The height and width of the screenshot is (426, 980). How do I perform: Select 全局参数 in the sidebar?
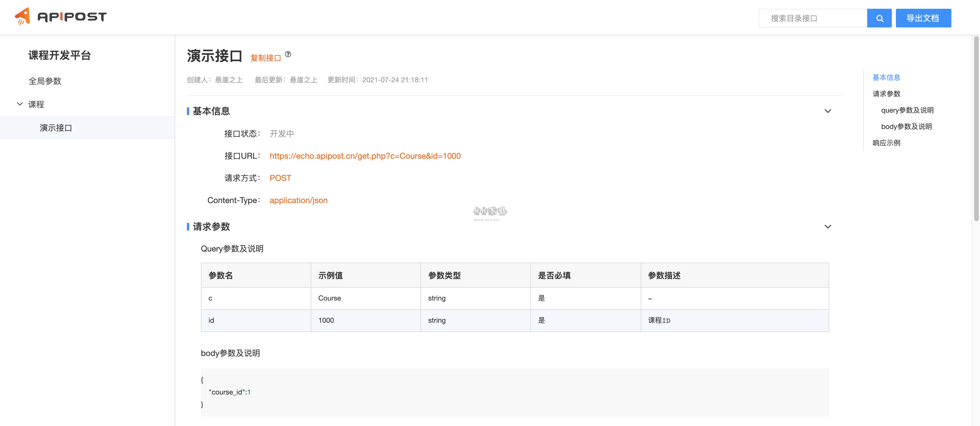coord(45,81)
